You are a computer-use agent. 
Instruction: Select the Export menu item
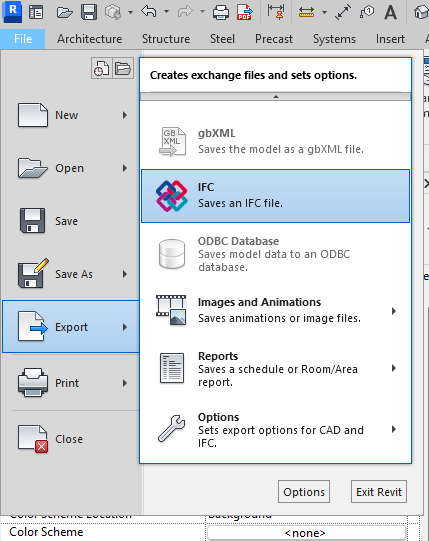(71, 327)
